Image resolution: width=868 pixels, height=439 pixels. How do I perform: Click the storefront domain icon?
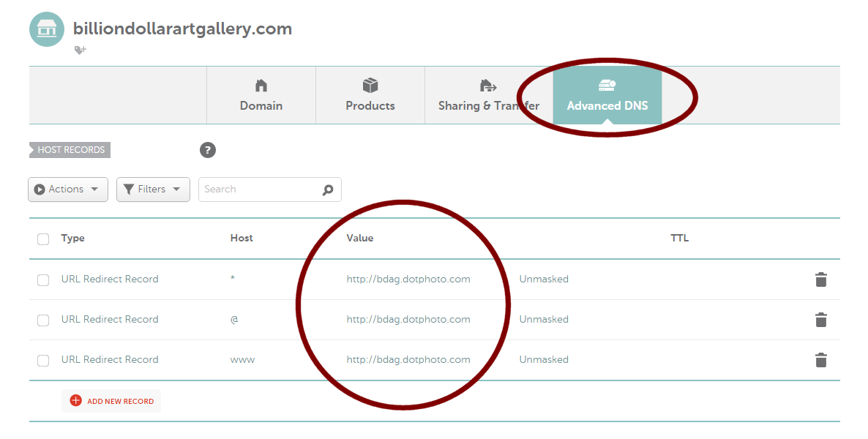(x=47, y=29)
